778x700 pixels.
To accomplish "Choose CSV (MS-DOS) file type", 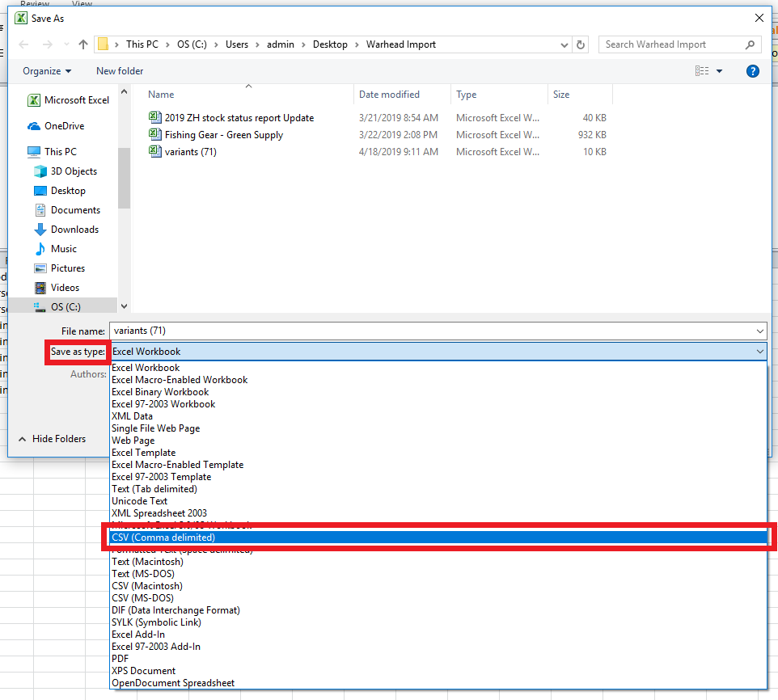I will pos(438,598).
